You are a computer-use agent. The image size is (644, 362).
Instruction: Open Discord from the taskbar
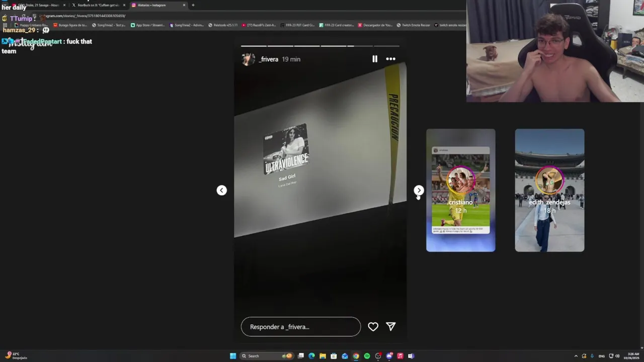[389, 356]
